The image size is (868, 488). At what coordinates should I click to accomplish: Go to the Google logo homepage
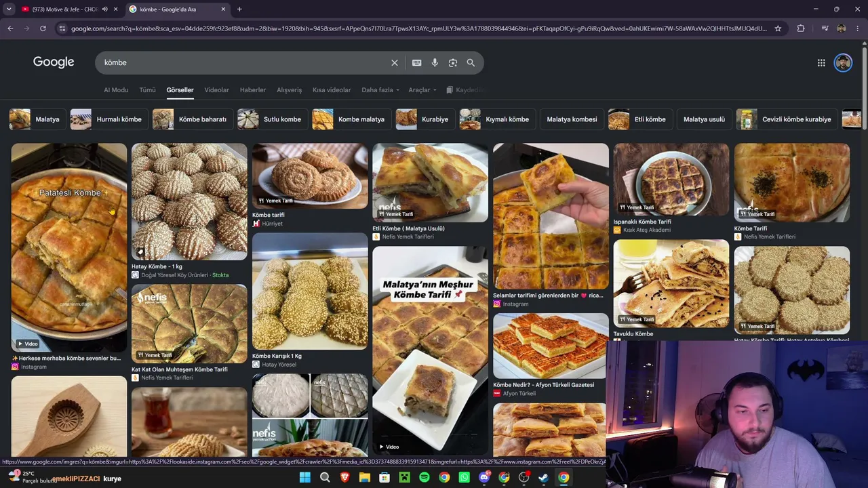[54, 62]
